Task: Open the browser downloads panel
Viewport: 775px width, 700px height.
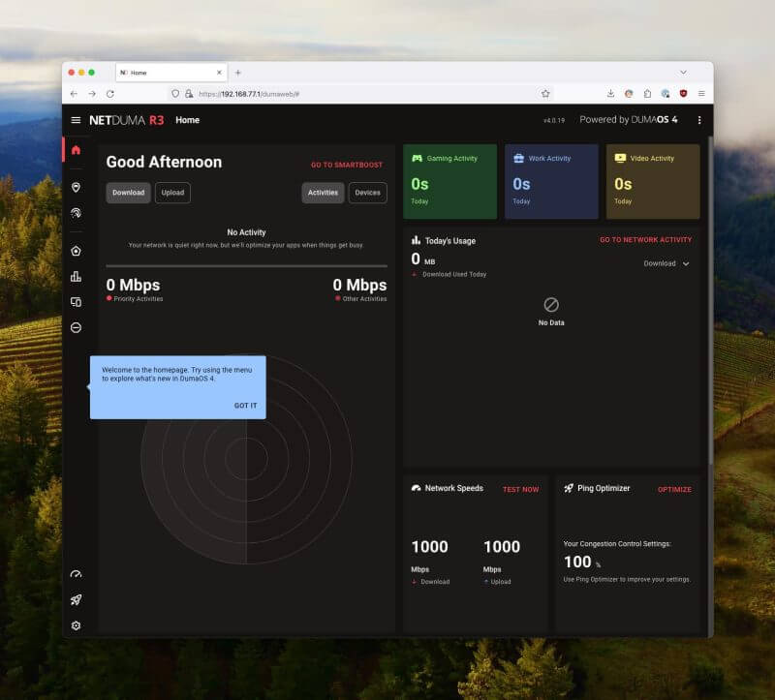Action: 610,94
